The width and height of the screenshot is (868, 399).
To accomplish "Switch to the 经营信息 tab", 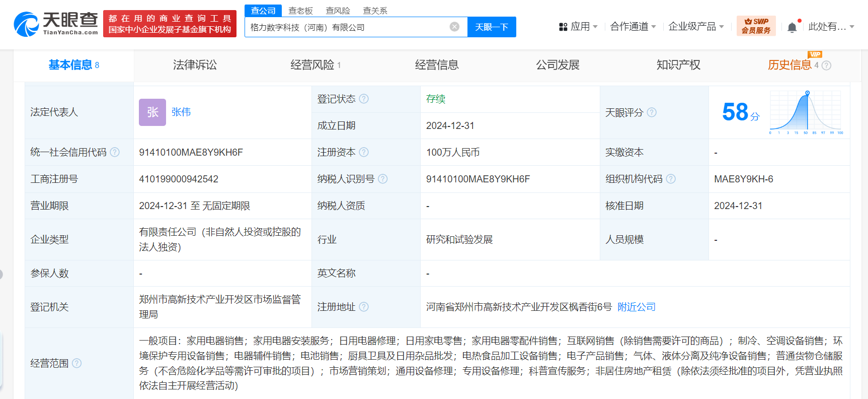I will pyautogui.click(x=437, y=65).
